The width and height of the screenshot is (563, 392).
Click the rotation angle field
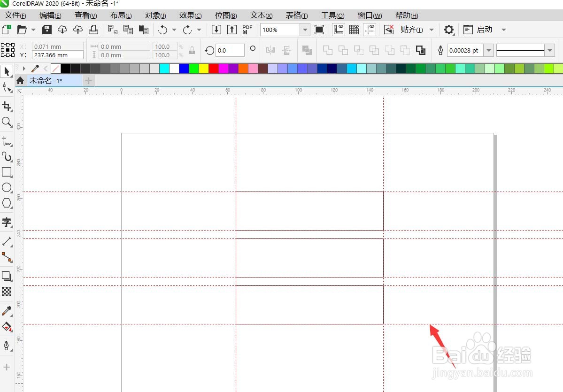click(x=230, y=50)
